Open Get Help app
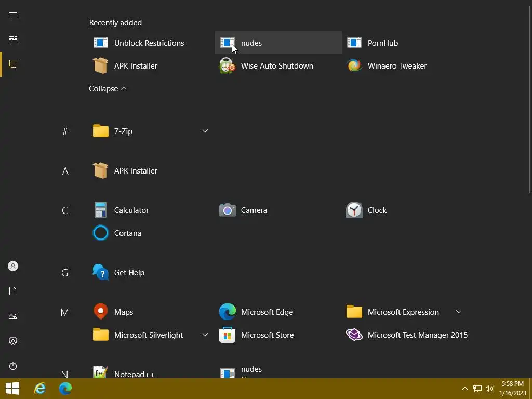532x399 pixels. click(152, 272)
